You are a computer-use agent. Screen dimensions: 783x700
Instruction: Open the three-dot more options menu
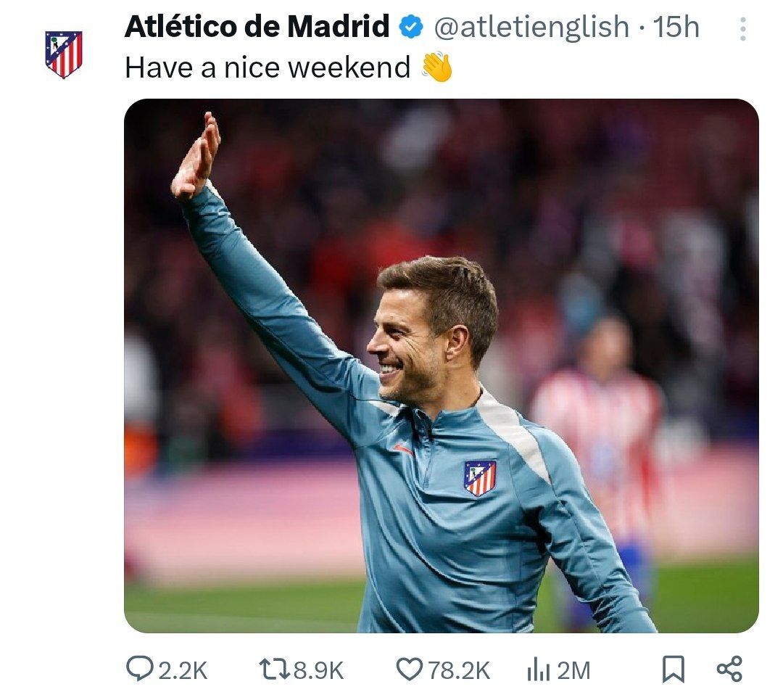[x=742, y=29]
